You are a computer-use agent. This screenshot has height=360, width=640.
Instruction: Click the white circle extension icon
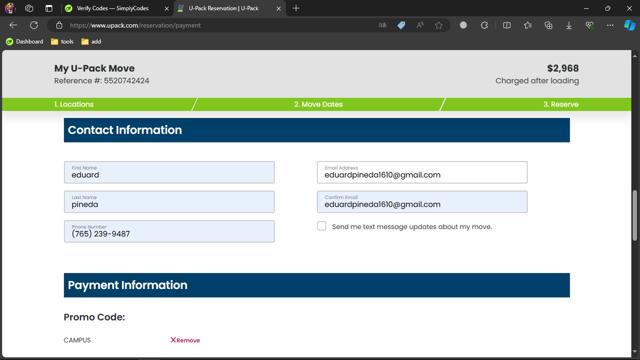coord(463,25)
